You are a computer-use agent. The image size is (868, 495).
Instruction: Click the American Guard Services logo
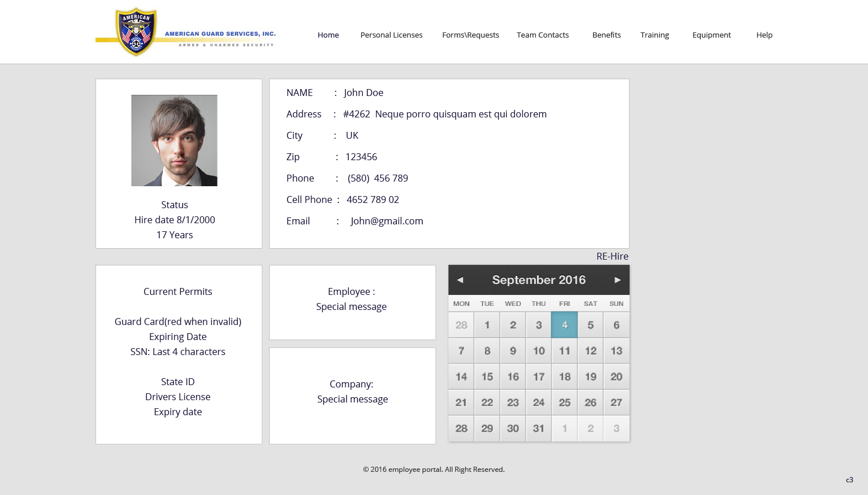[x=135, y=31]
